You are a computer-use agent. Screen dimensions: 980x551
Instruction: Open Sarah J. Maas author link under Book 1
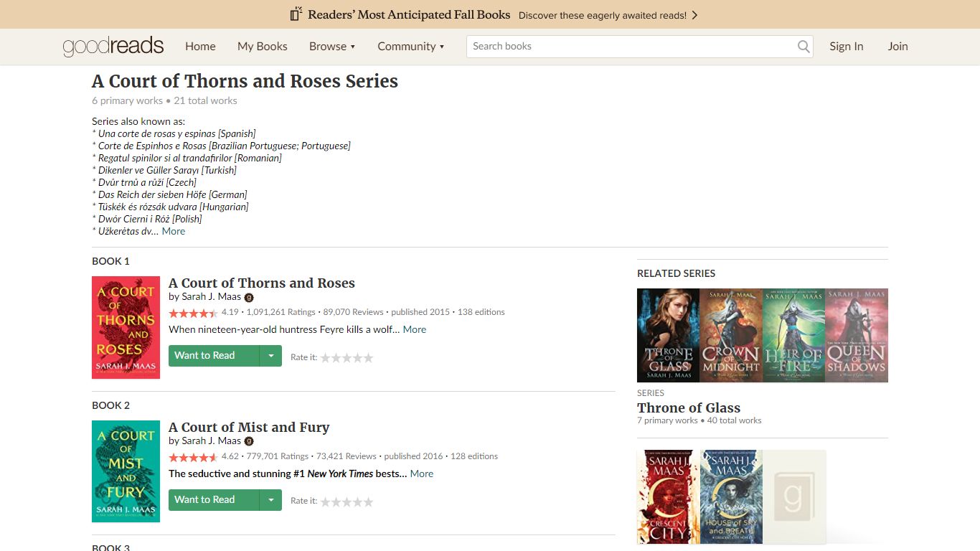[x=212, y=296]
